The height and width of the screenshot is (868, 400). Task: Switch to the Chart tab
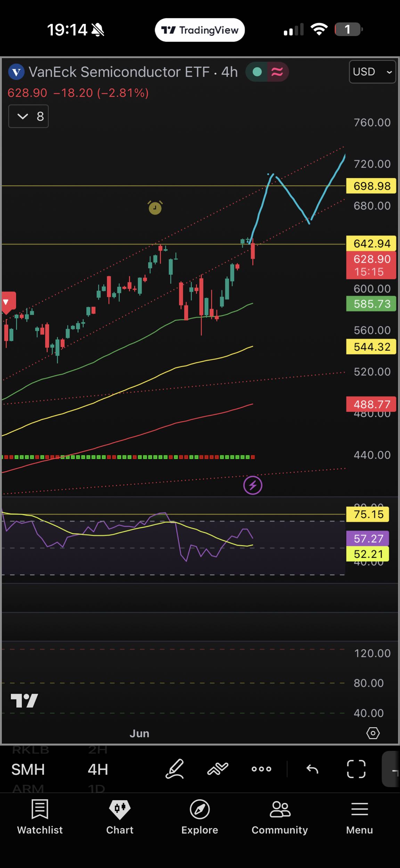coord(120,816)
